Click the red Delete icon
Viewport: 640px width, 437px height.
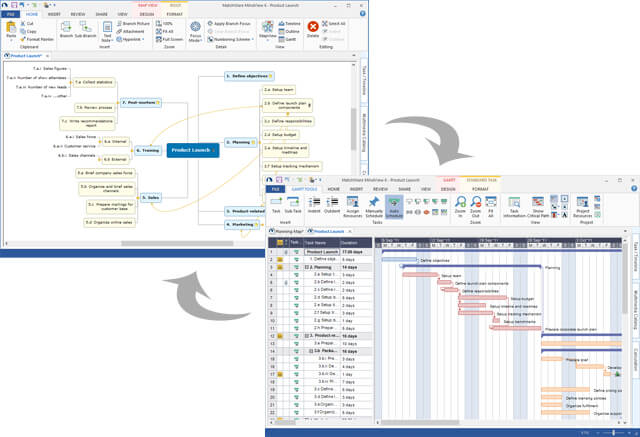313,27
